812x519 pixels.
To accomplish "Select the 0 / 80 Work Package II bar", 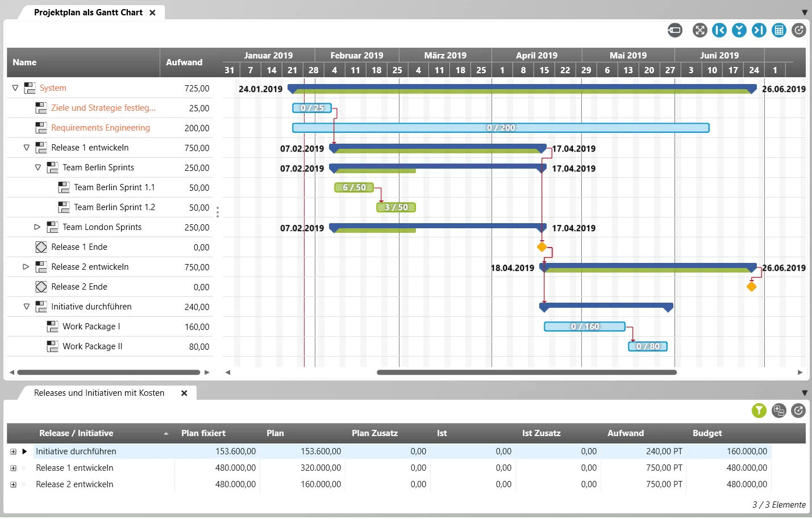I will tap(648, 346).
